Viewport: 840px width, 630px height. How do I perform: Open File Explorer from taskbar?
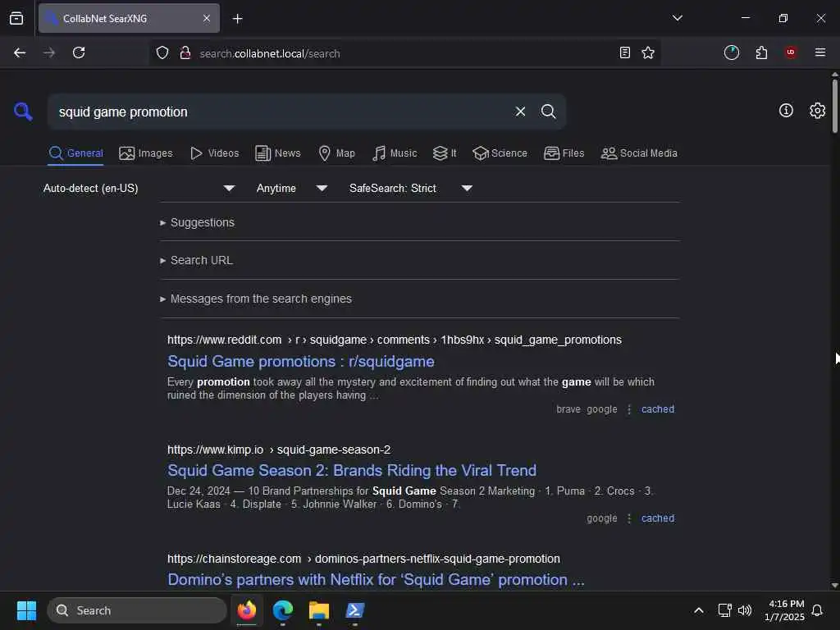(319, 610)
